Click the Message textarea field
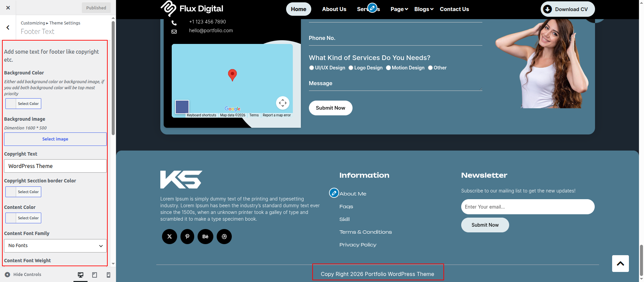The width and height of the screenshot is (644, 282). point(395,84)
